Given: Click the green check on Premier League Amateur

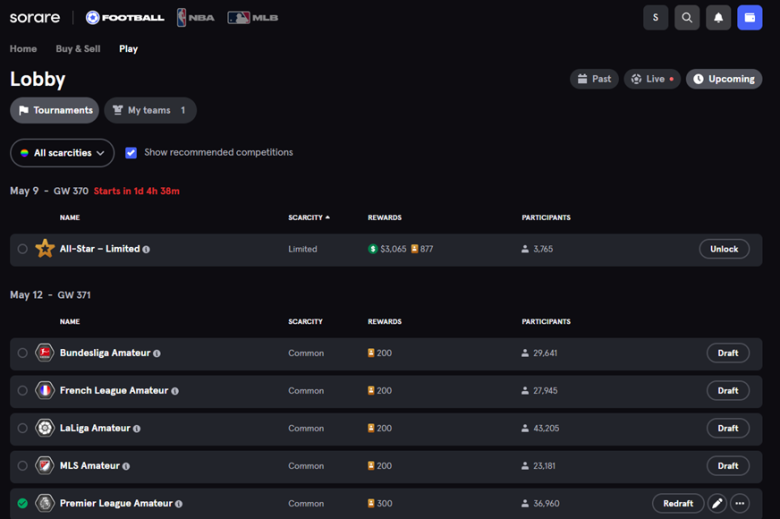Looking at the screenshot, I should point(22,503).
